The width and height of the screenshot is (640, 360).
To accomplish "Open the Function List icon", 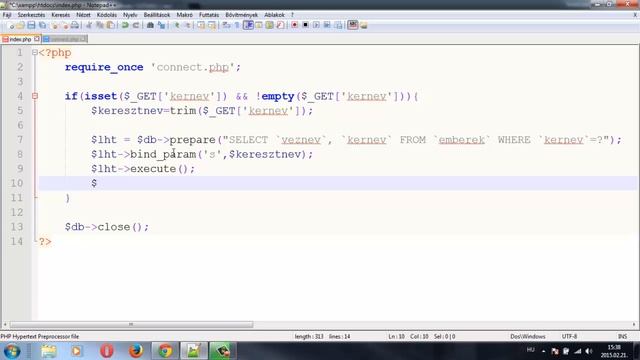I will pyautogui.click(x=280, y=25).
